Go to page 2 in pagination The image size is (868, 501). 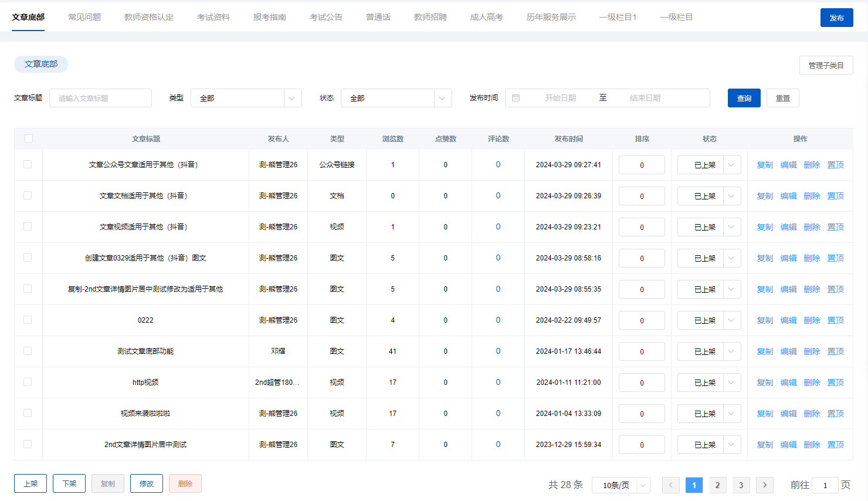[717, 485]
